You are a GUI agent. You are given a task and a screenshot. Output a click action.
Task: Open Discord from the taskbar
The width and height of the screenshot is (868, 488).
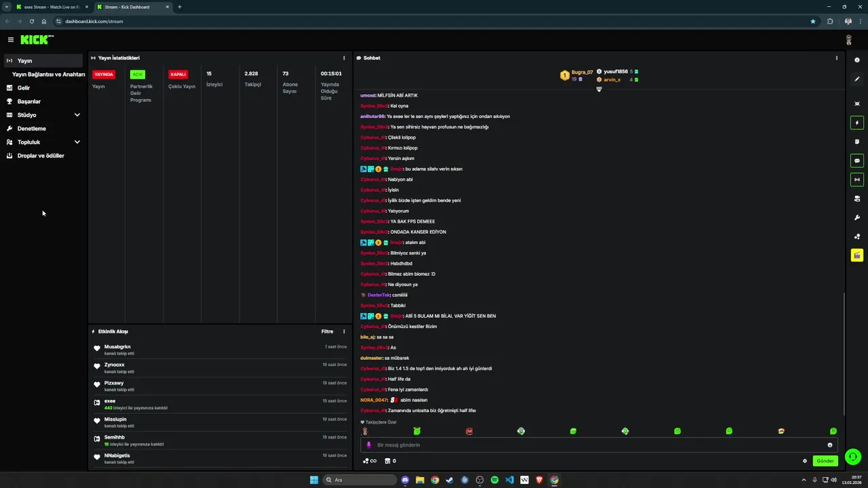[405, 480]
